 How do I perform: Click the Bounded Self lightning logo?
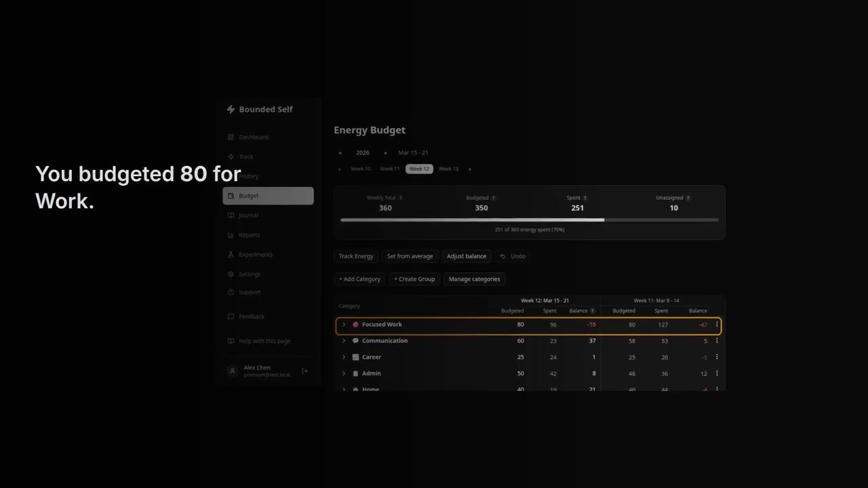pyautogui.click(x=231, y=109)
